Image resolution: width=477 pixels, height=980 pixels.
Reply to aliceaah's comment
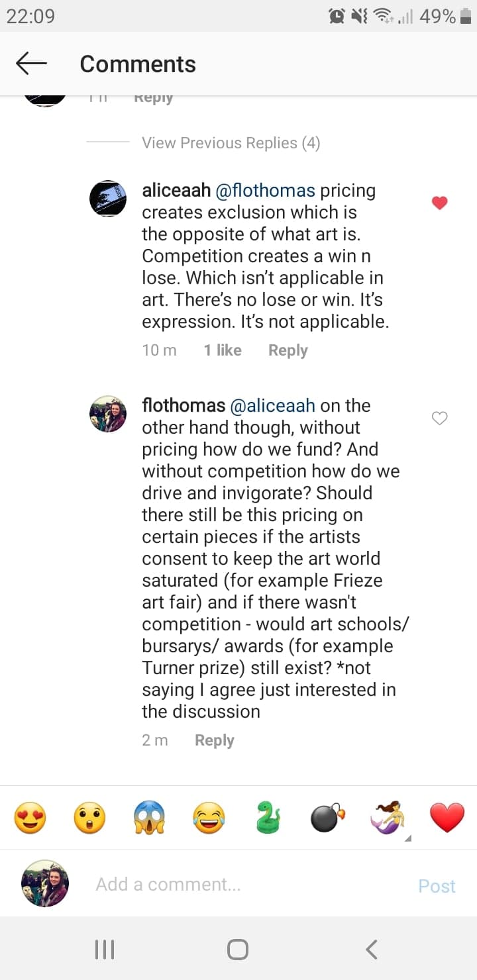[288, 350]
